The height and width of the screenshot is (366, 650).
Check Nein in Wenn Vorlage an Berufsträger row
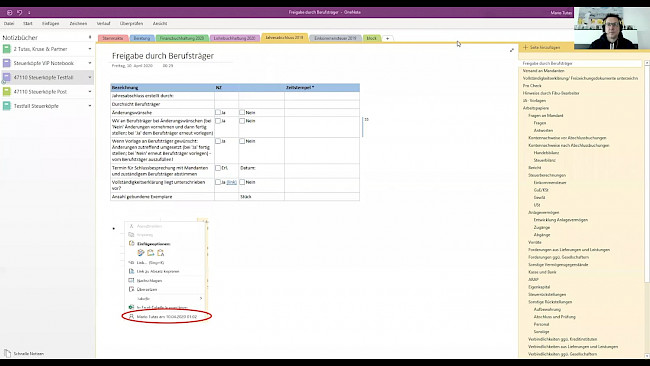coord(242,141)
